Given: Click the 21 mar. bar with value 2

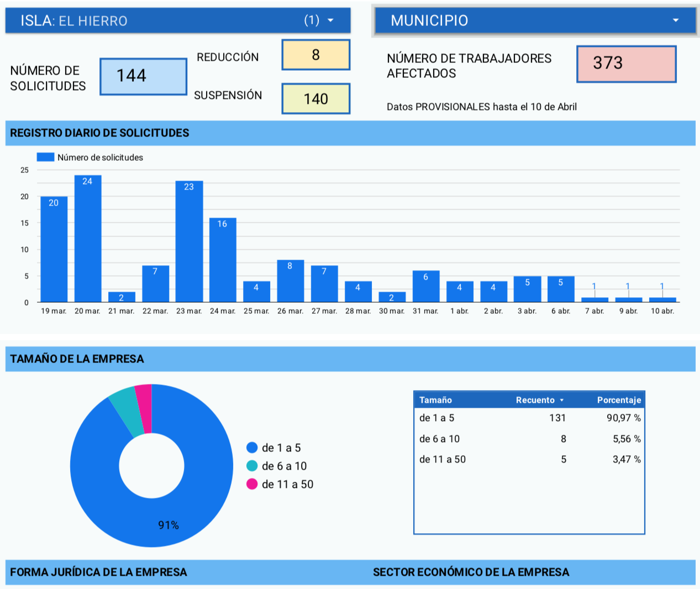Looking at the screenshot, I should click(x=122, y=297).
